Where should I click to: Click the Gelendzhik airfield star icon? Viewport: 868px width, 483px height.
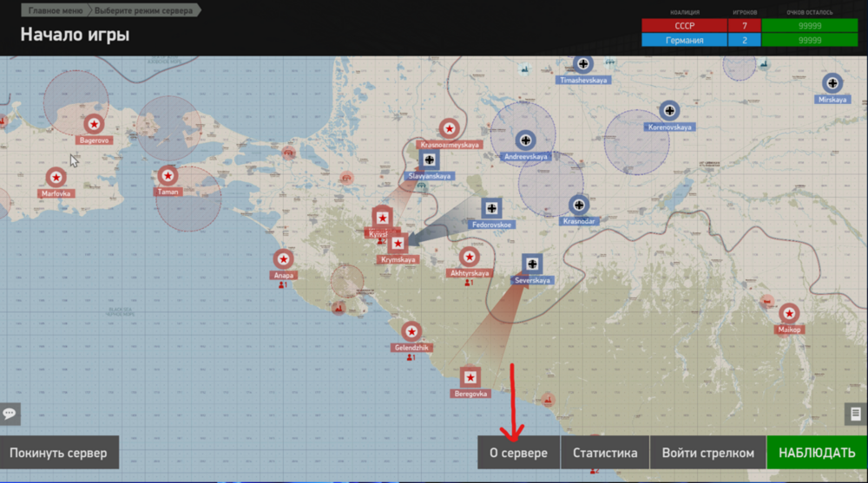point(411,332)
